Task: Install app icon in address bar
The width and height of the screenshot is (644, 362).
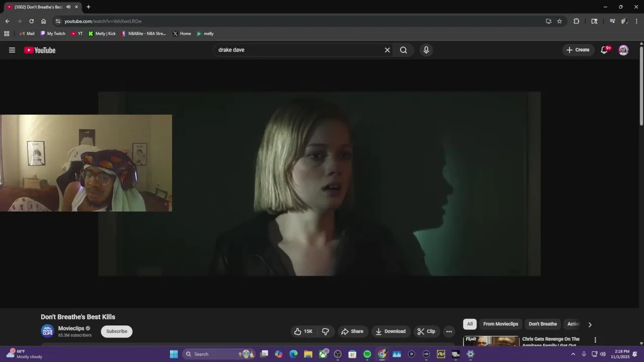Action: (x=548, y=21)
